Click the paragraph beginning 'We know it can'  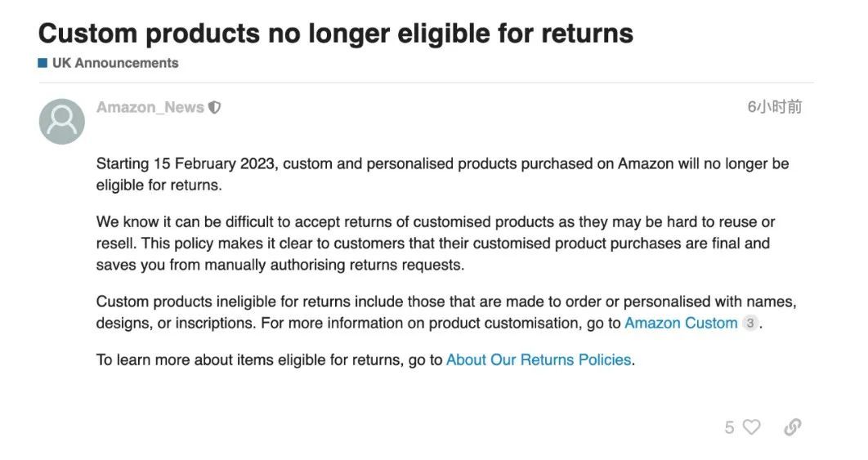pyautogui.click(x=435, y=243)
